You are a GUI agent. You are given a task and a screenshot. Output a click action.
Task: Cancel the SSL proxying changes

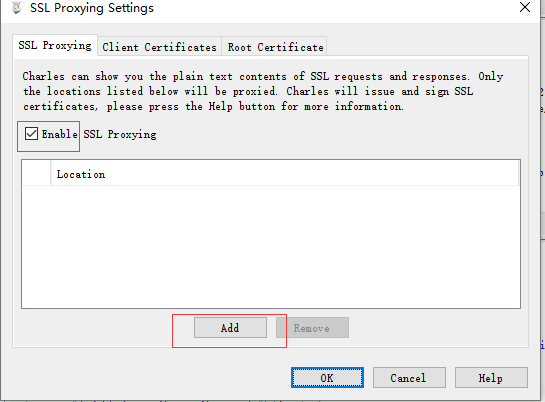(409, 378)
